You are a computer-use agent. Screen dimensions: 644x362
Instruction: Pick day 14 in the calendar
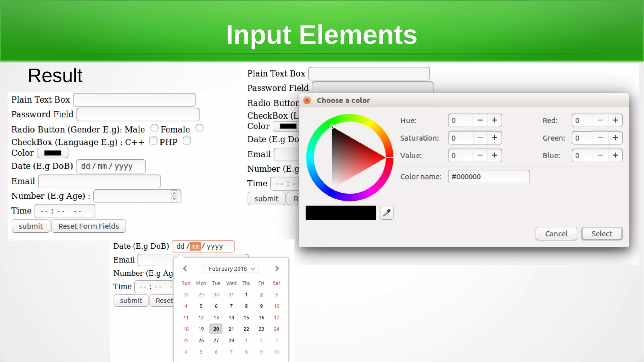[x=231, y=317]
